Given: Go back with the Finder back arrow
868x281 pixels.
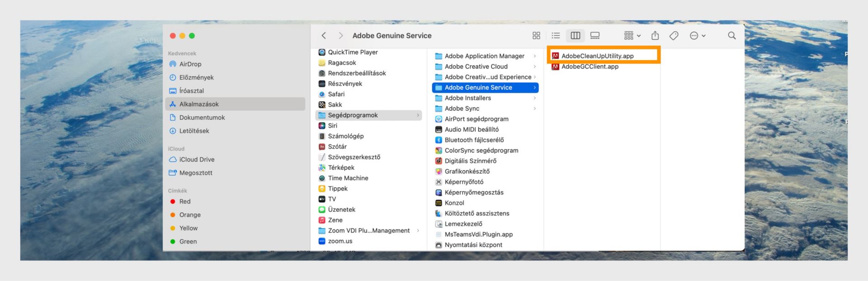Looking at the screenshot, I should [324, 35].
